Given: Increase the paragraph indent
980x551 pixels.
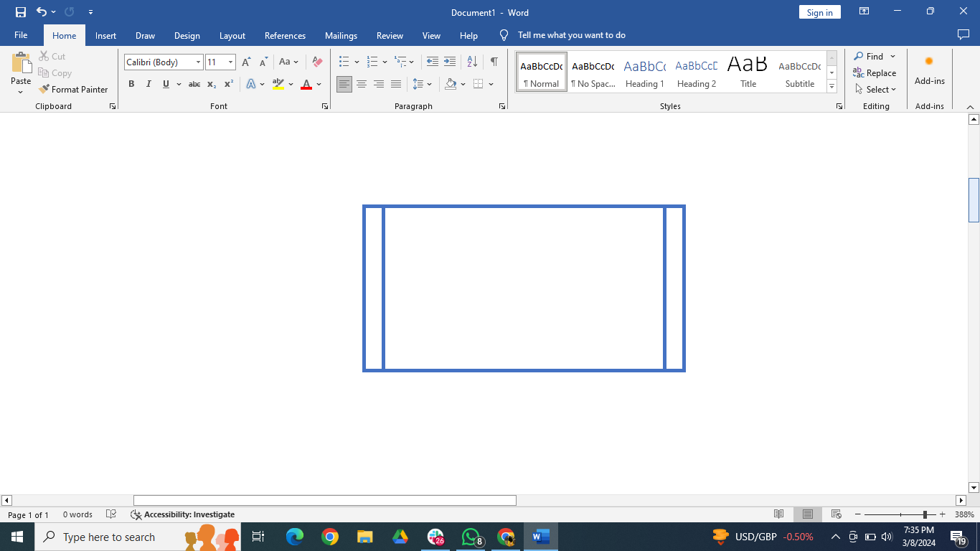Looking at the screenshot, I should click(x=450, y=62).
